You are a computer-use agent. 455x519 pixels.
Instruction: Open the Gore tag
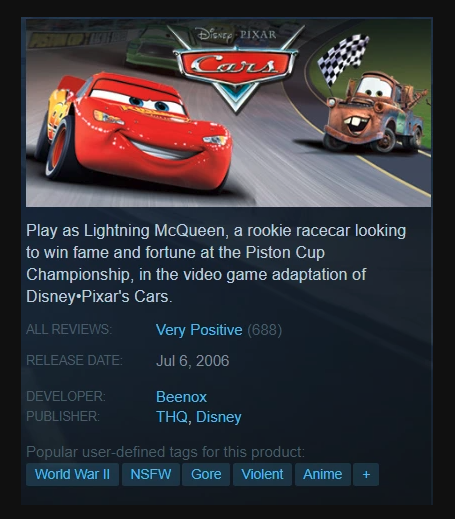(206, 474)
